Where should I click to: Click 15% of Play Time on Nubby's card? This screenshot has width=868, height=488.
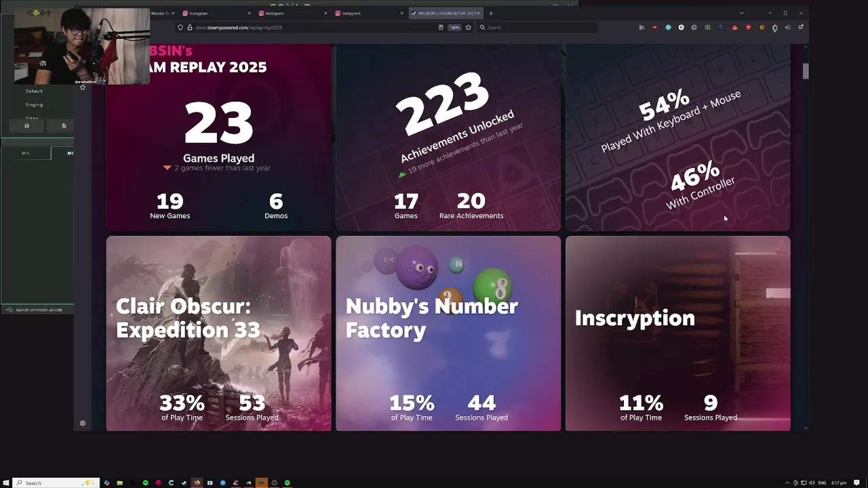click(x=411, y=407)
